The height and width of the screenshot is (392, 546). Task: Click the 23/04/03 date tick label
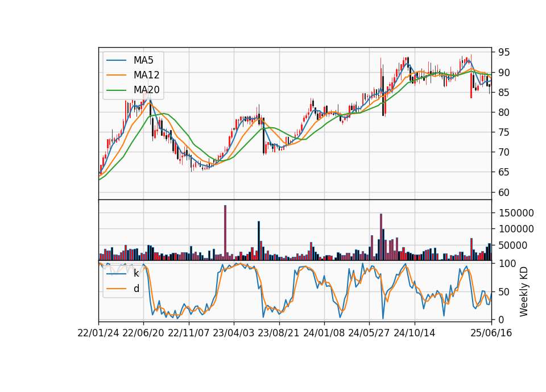[x=234, y=333]
